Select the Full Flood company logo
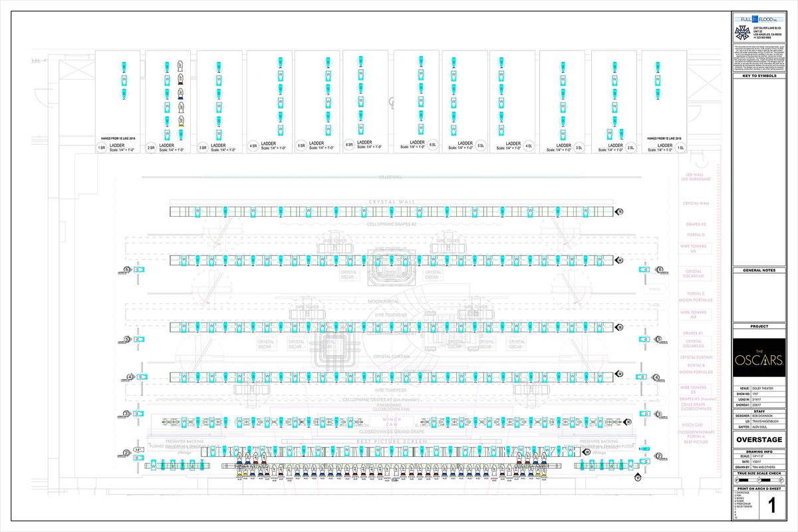This screenshot has width=798, height=532. (x=758, y=19)
